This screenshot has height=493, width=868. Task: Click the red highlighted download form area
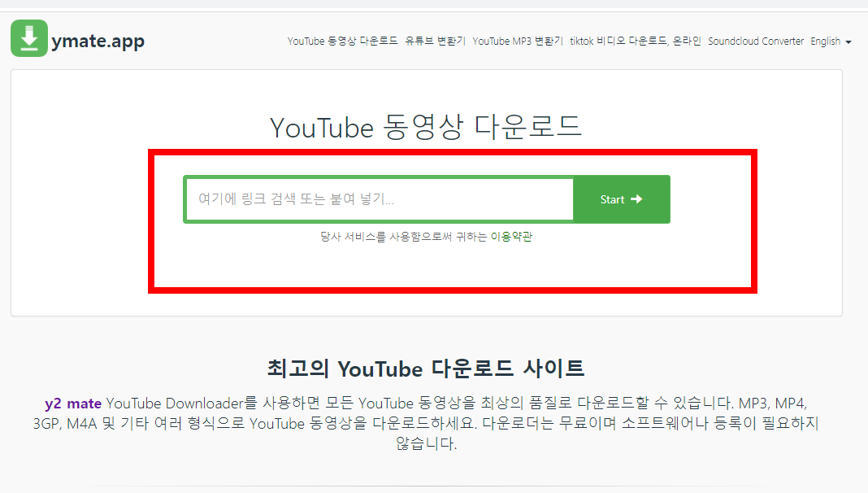click(x=453, y=268)
